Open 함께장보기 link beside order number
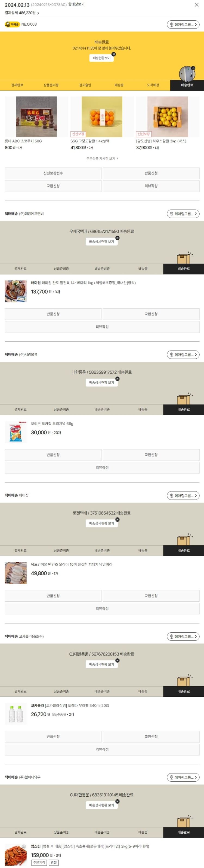The image size is (204, 868). 76,4
